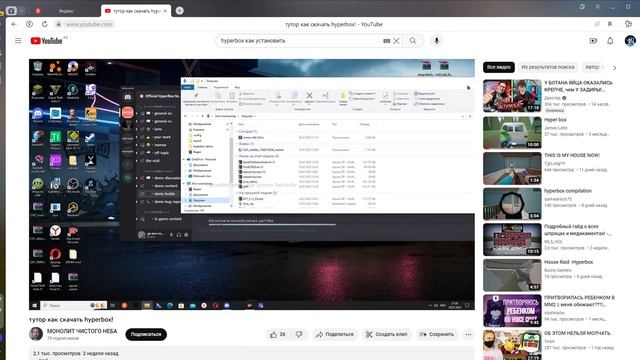Open МОНОЛИТ ЧИСТОГО НЕБА channel name link
Screen dimensions: 640x360
[x=82, y=331]
